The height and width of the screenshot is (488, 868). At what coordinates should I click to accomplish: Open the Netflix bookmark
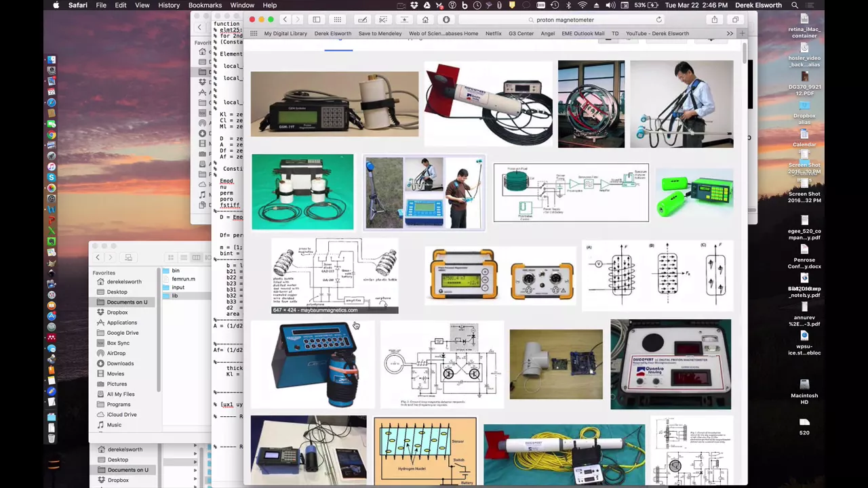coord(494,33)
